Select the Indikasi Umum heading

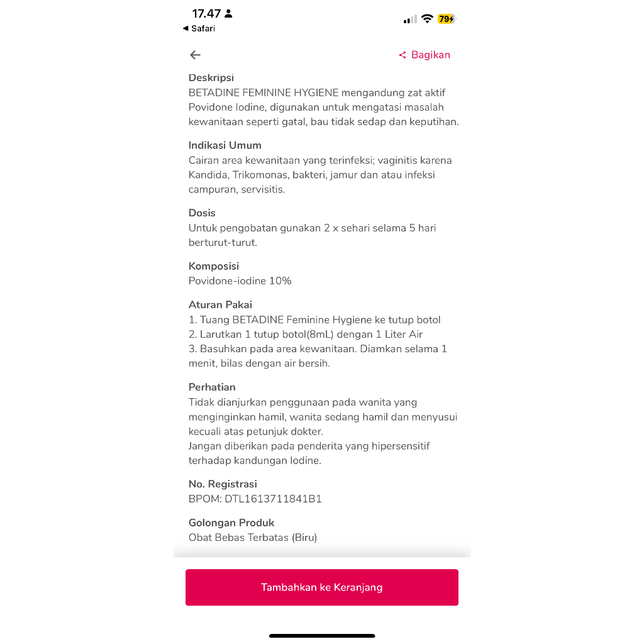pos(225,145)
